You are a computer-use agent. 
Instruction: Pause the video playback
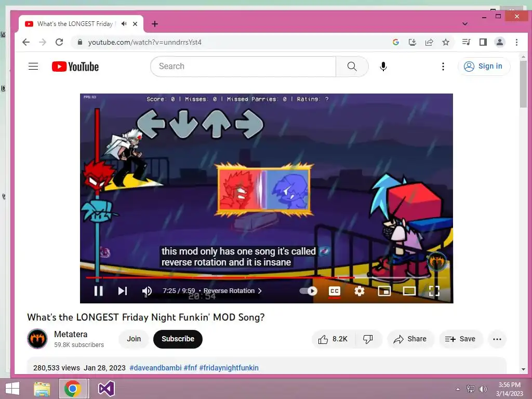[x=98, y=291]
